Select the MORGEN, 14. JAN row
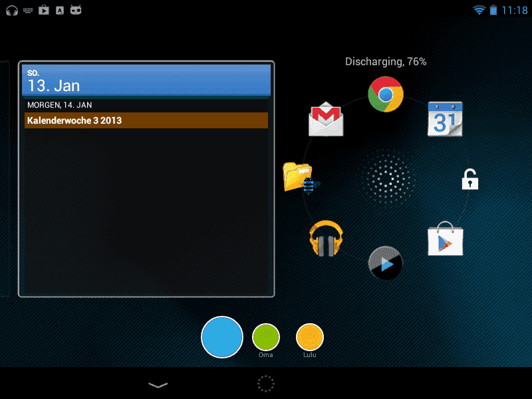The height and width of the screenshot is (399, 532). tap(146, 105)
